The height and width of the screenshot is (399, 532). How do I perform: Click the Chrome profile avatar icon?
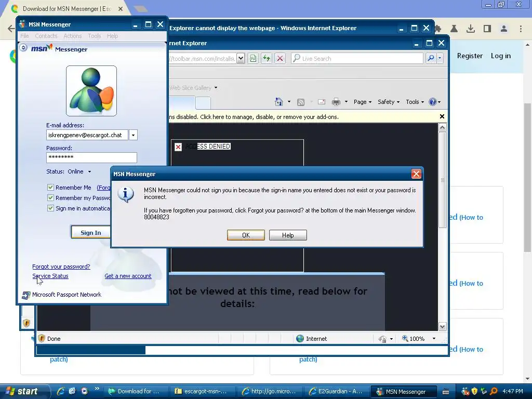click(x=504, y=29)
